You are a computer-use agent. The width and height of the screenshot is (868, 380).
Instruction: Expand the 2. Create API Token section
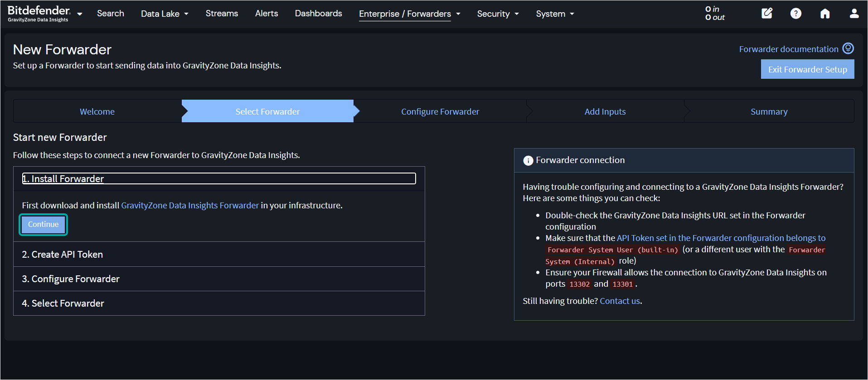(219, 254)
